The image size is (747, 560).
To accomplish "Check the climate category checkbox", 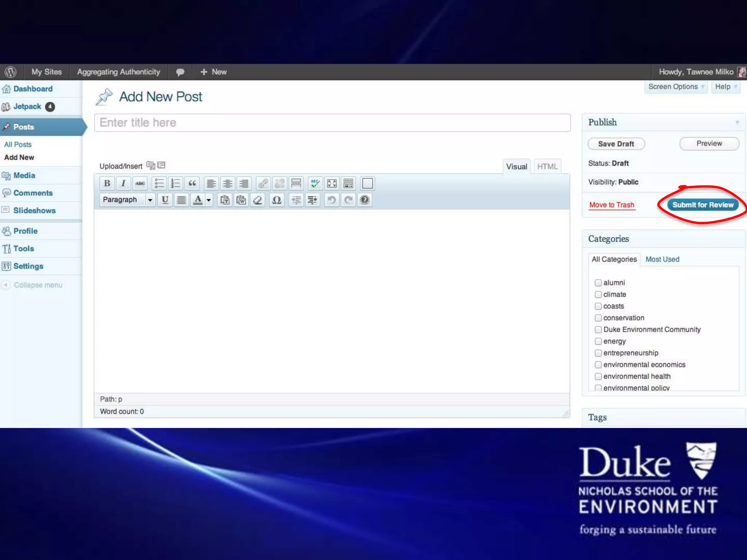I will coord(598,294).
